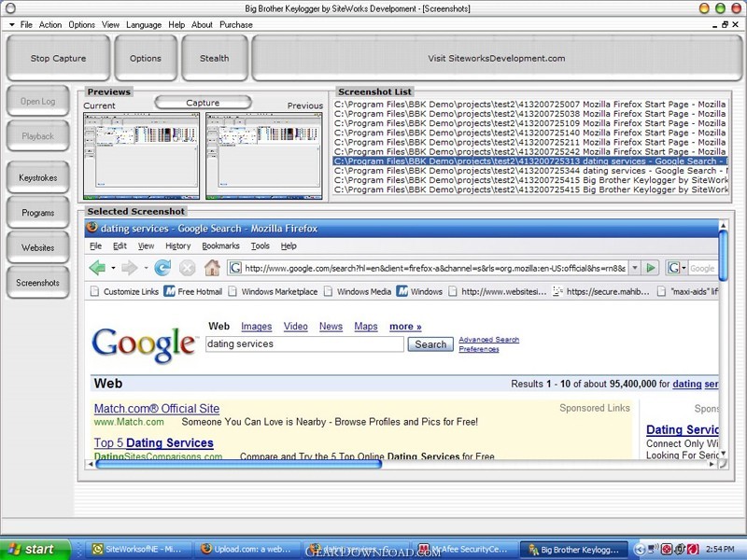The height and width of the screenshot is (560, 747).
Task: Open the Free Hotmail bookmark
Action: click(193, 291)
